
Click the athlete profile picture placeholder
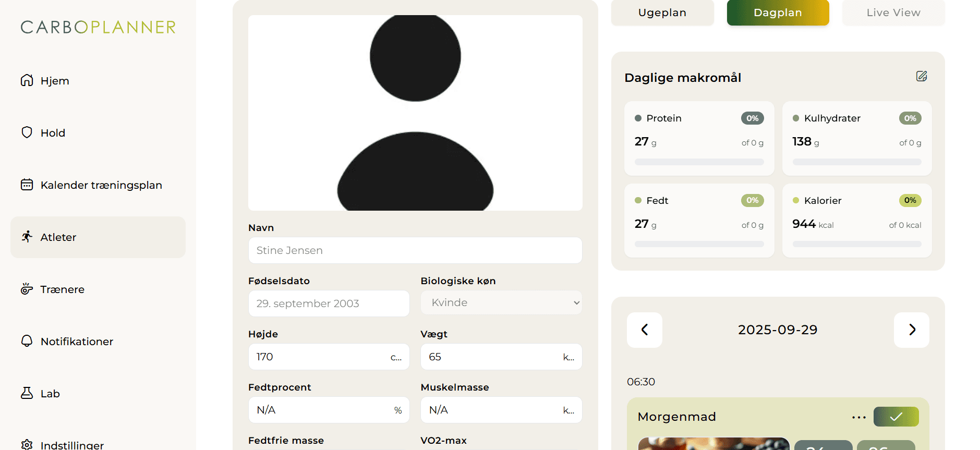click(x=415, y=113)
